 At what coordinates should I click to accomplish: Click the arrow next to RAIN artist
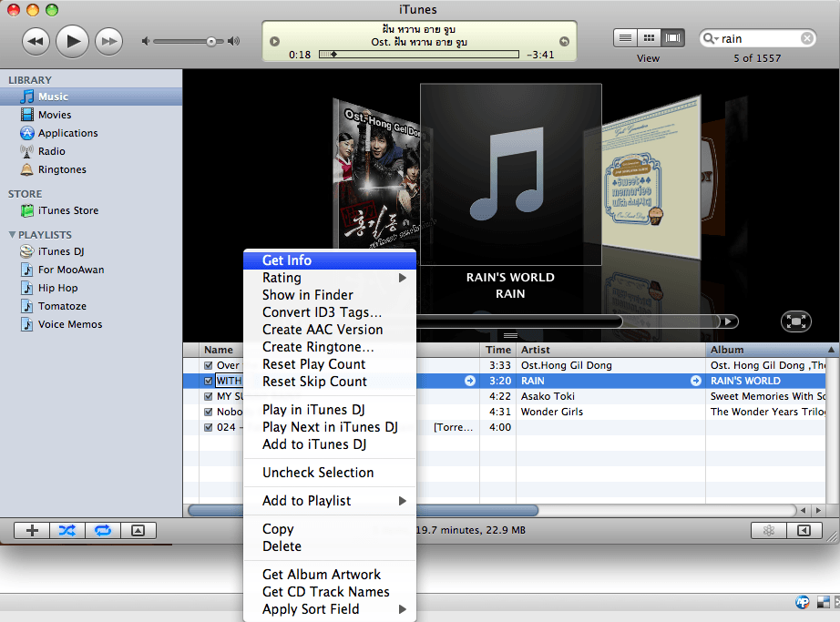[x=696, y=381]
